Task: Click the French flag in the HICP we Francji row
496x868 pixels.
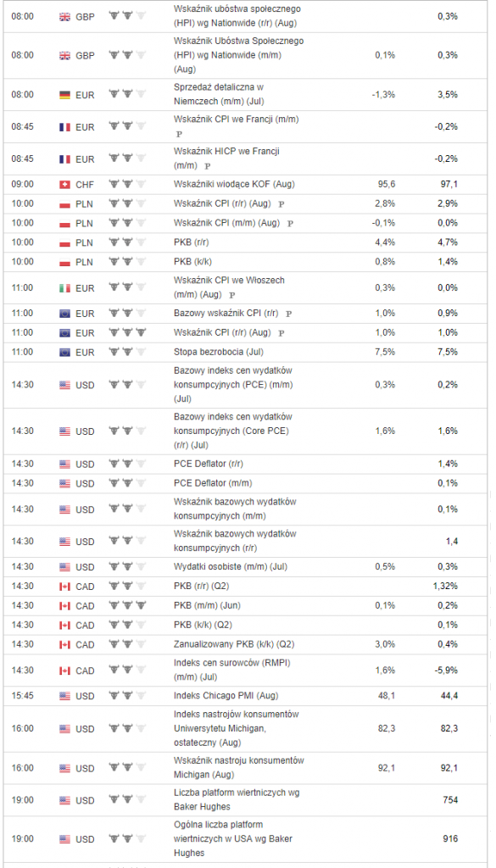Action: click(64, 159)
